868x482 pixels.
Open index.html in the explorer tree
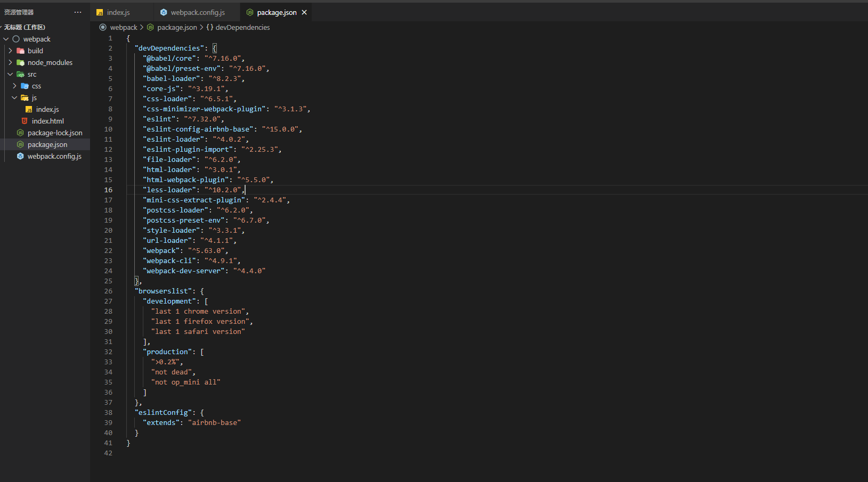pyautogui.click(x=47, y=121)
